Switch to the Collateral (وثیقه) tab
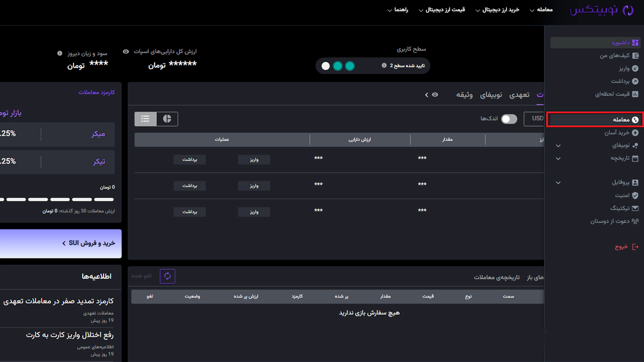644x362 pixels. [464, 95]
